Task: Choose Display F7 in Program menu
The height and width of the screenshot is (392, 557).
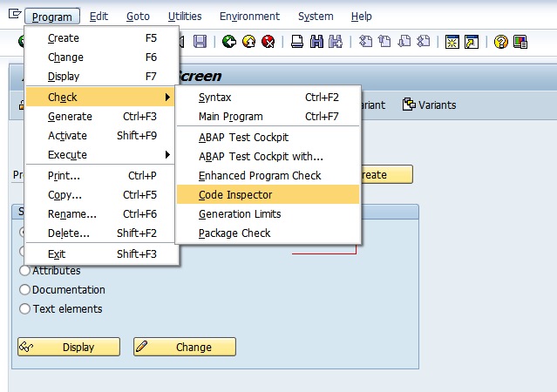Action: tap(101, 77)
